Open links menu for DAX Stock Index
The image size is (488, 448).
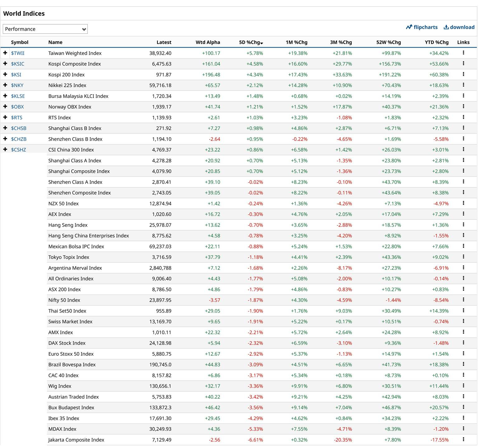(463, 343)
